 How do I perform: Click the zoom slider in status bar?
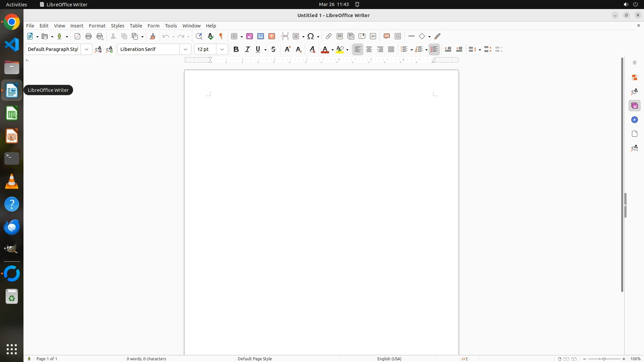[x=604, y=359]
